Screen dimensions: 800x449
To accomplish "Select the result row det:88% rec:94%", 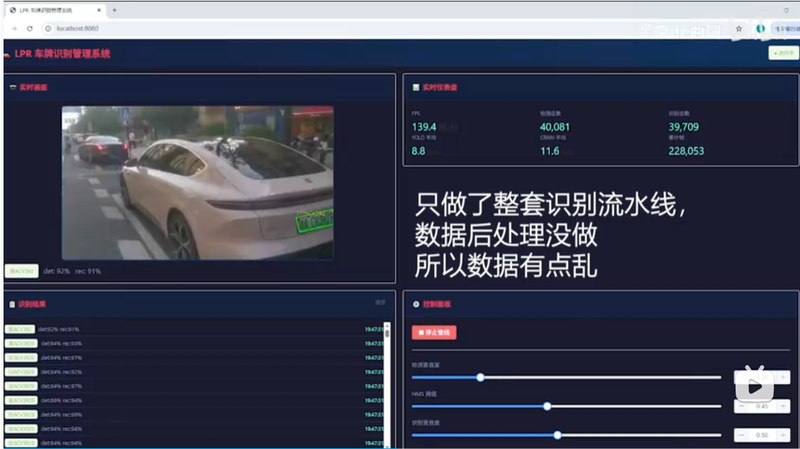I will pyautogui.click(x=196, y=401).
